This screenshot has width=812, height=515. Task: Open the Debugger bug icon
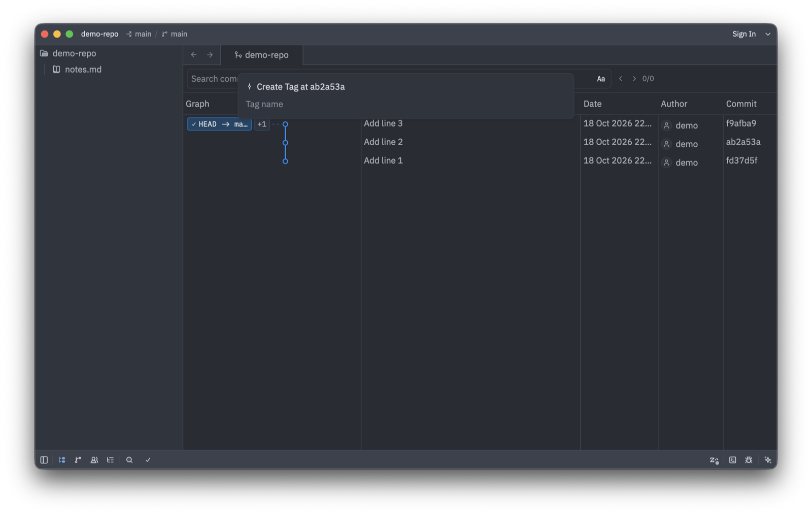pyautogui.click(x=749, y=460)
